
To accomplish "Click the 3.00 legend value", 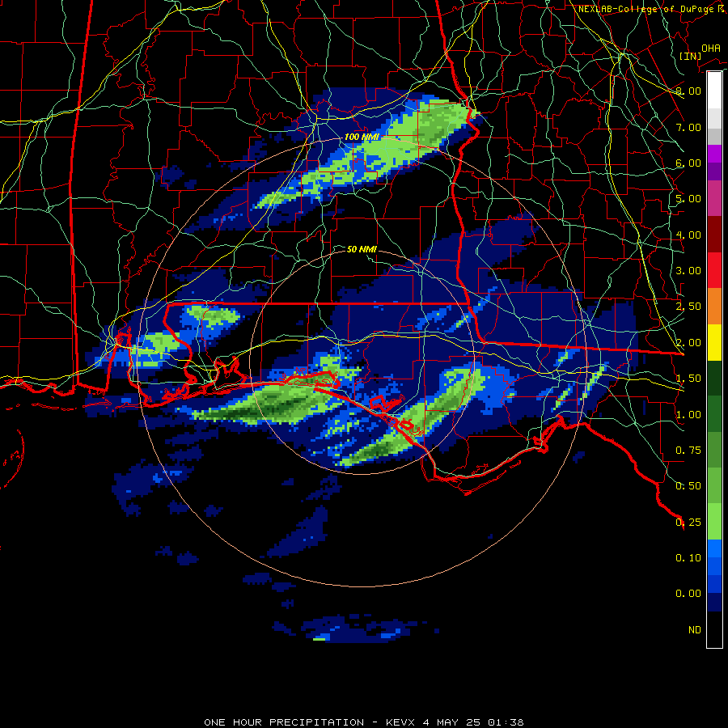I will click(688, 271).
